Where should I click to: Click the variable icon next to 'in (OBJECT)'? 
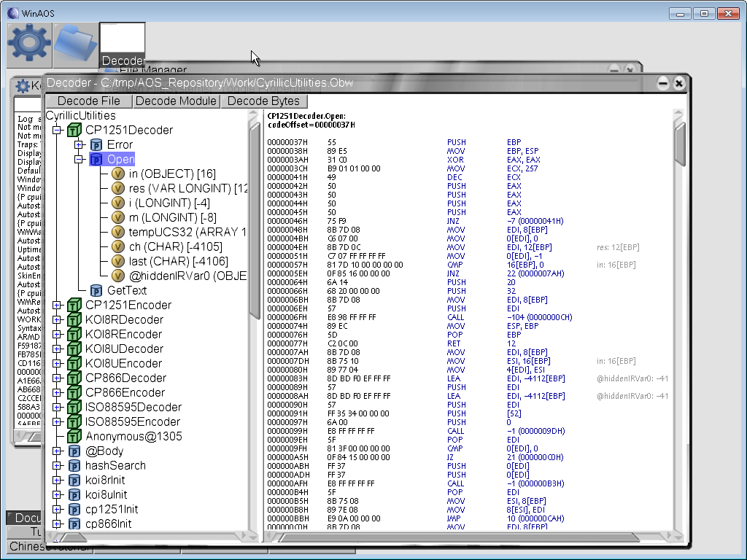(118, 174)
